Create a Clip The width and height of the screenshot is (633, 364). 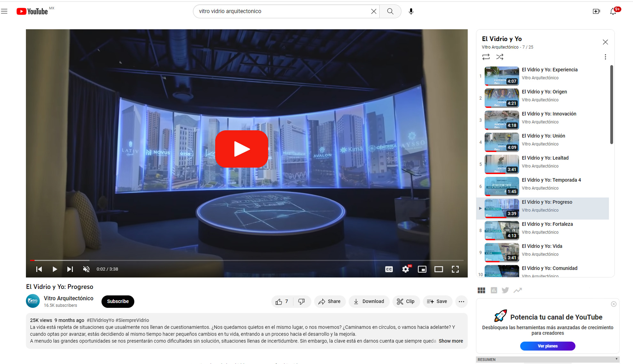[406, 301]
